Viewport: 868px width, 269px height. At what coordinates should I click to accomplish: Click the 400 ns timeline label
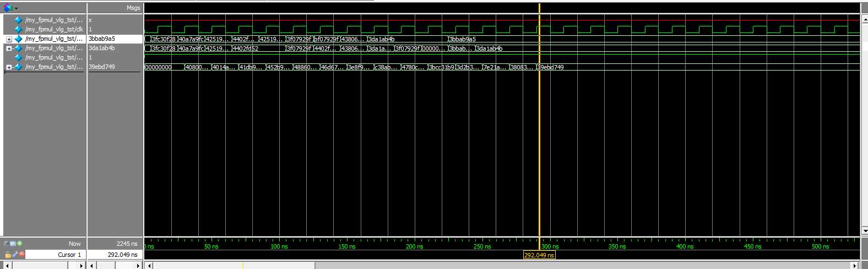click(x=685, y=246)
